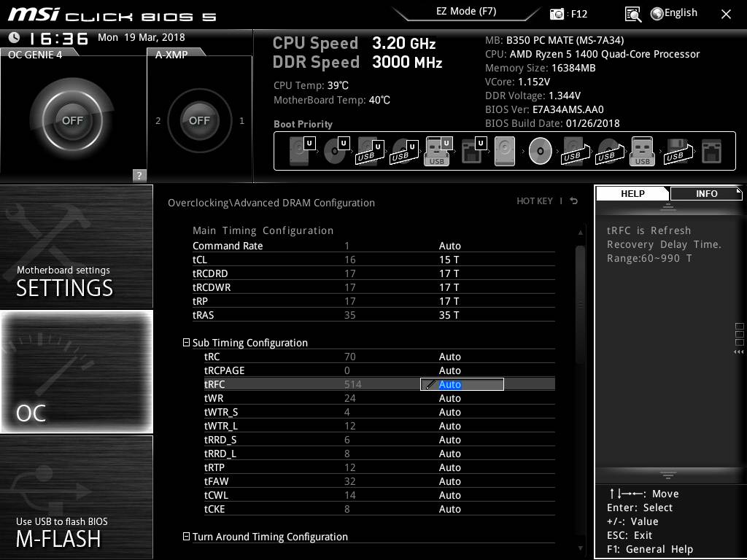Click the help panel bottom collapse handle
The width and height of the screenshot is (747, 560).
click(x=668, y=475)
